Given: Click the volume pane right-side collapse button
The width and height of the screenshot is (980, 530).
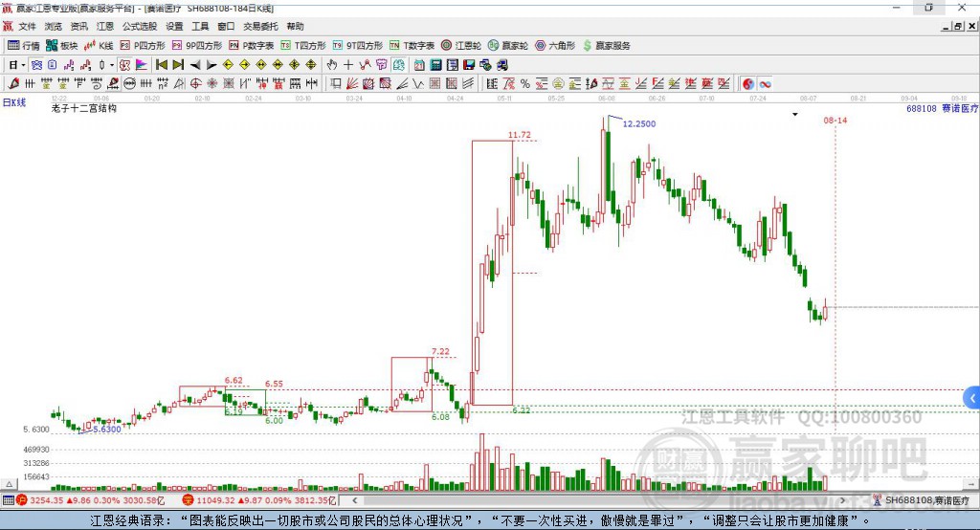Looking at the screenshot, I should 971,484.
